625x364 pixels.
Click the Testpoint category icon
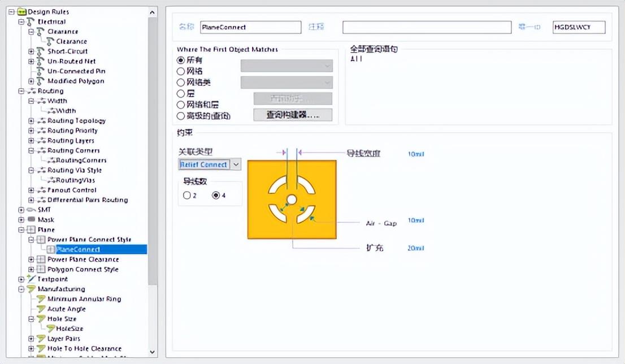tap(31, 279)
